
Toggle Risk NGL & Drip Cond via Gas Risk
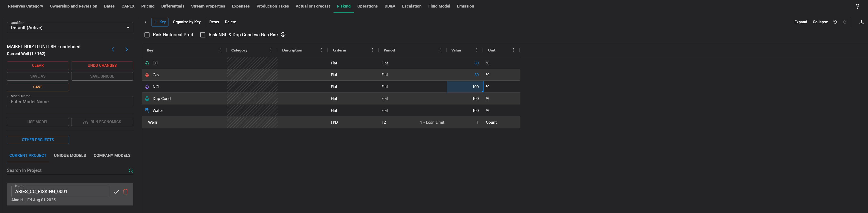(x=203, y=35)
